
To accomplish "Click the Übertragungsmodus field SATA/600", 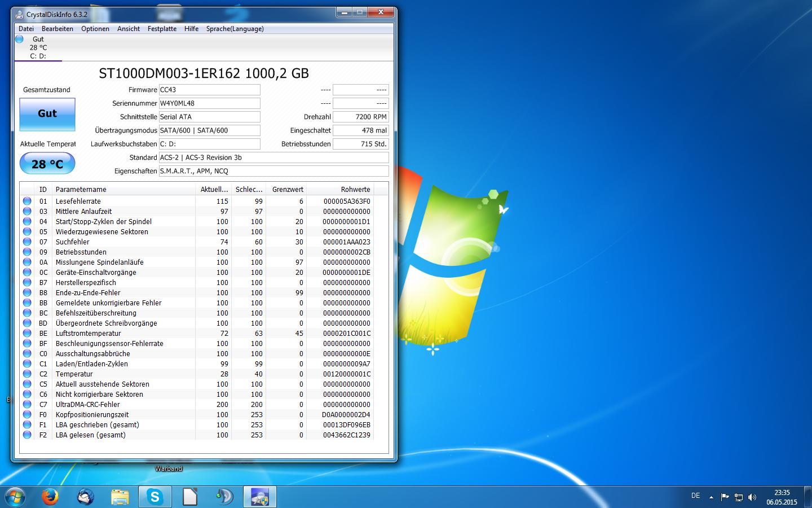I will coord(209,130).
